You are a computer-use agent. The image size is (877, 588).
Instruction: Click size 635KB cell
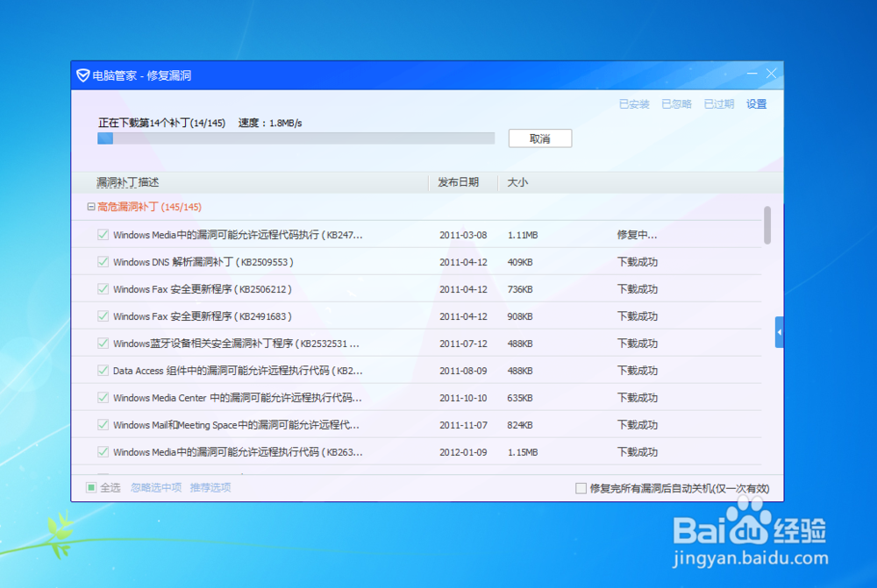(x=520, y=398)
